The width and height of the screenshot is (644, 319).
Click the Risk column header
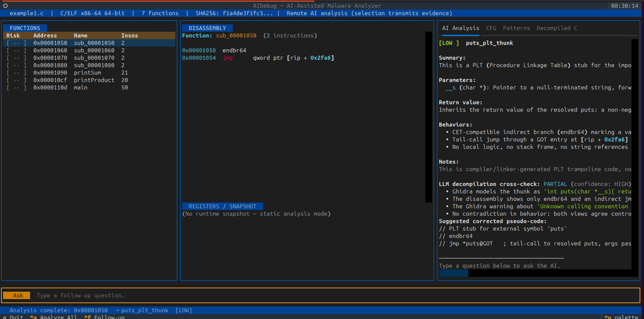click(x=13, y=35)
